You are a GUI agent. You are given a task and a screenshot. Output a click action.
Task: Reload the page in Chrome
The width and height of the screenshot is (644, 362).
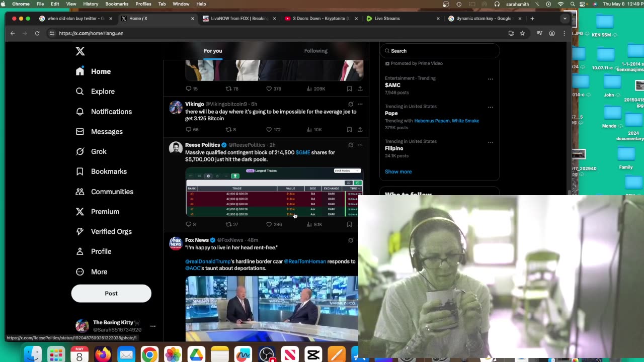click(x=37, y=33)
